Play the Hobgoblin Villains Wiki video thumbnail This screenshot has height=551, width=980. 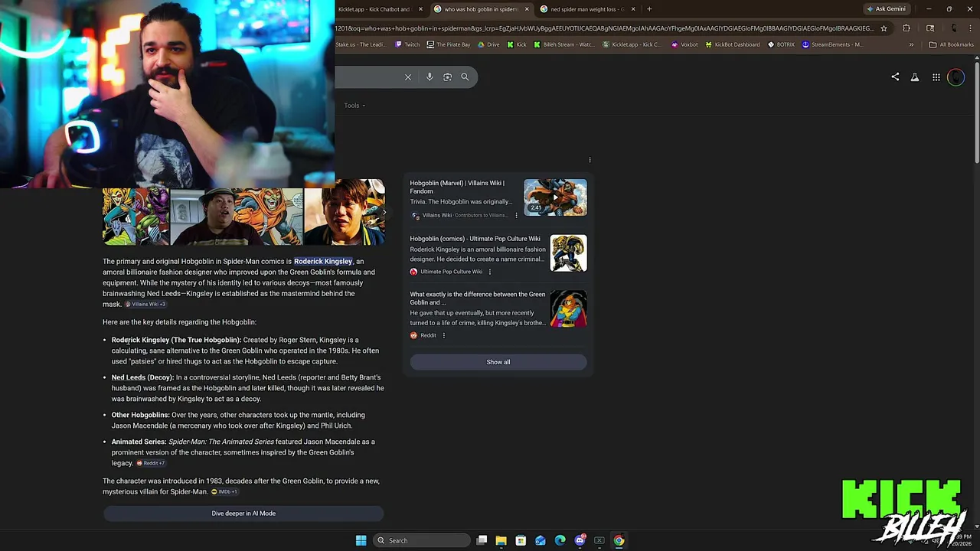[555, 197]
